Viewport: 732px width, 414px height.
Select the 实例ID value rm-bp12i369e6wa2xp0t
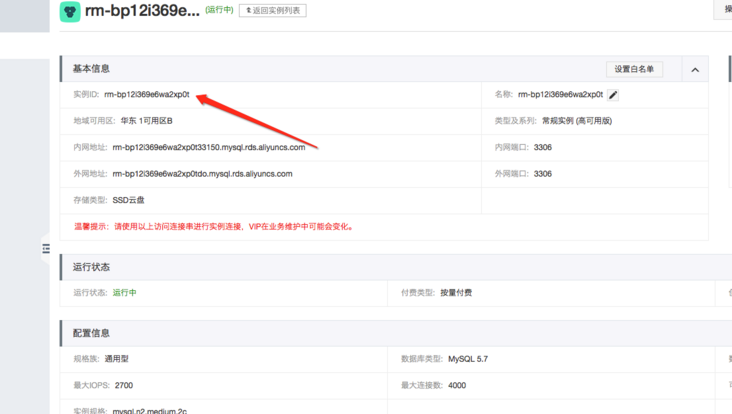tap(147, 94)
